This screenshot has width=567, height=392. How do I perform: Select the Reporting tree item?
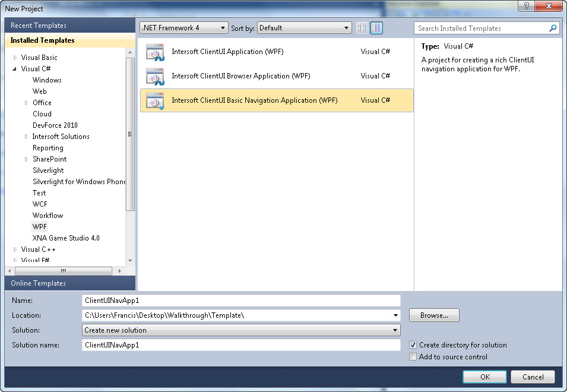pyautogui.click(x=47, y=148)
